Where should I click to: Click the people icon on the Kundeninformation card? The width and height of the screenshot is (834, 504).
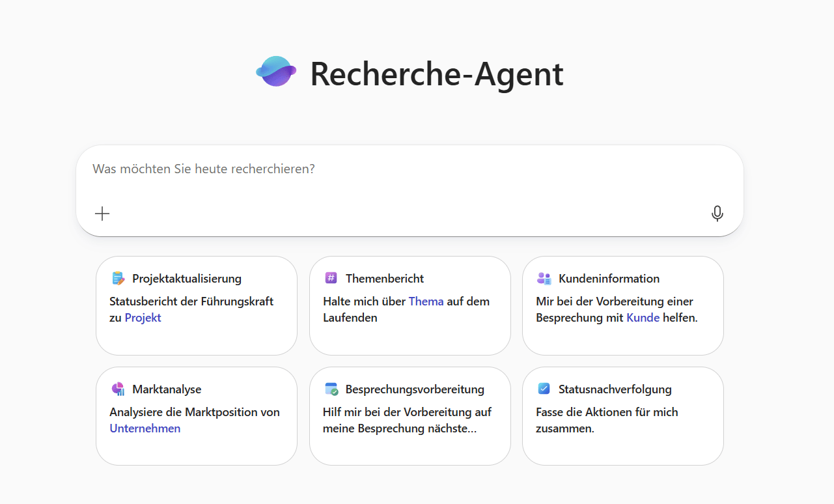544,277
